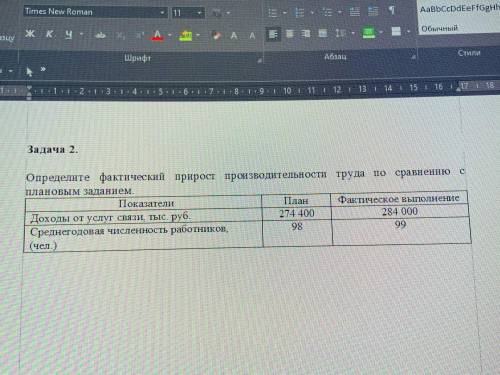
Task: Toggle superscript formatting
Action: [140, 35]
